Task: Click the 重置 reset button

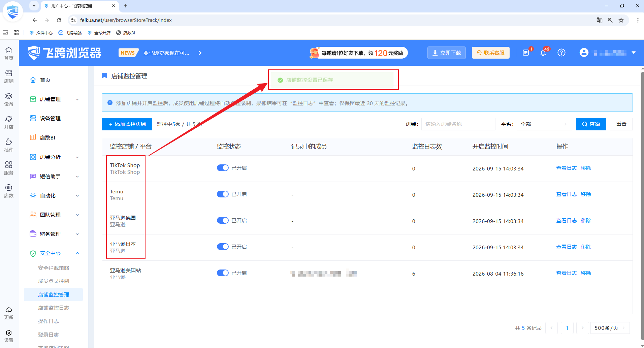Action: pyautogui.click(x=621, y=124)
